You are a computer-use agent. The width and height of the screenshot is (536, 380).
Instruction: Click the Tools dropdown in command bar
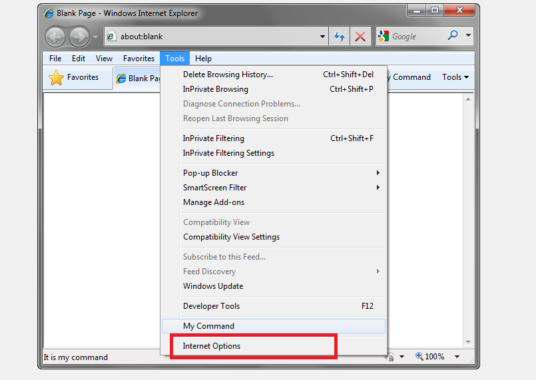(x=455, y=77)
